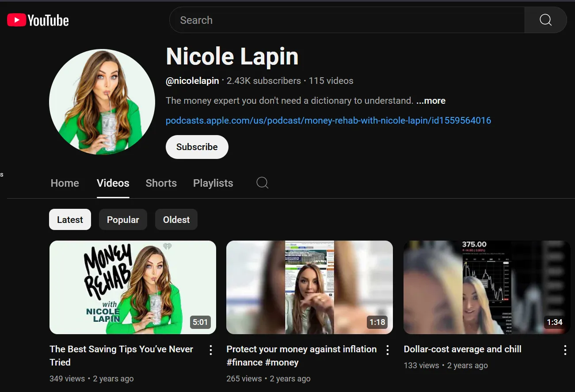Image resolution: width=575 pixels, height=392 pixels.
Task: Click the magnifying glass search button
Action: pyautogui.click(x=545, y=20)
